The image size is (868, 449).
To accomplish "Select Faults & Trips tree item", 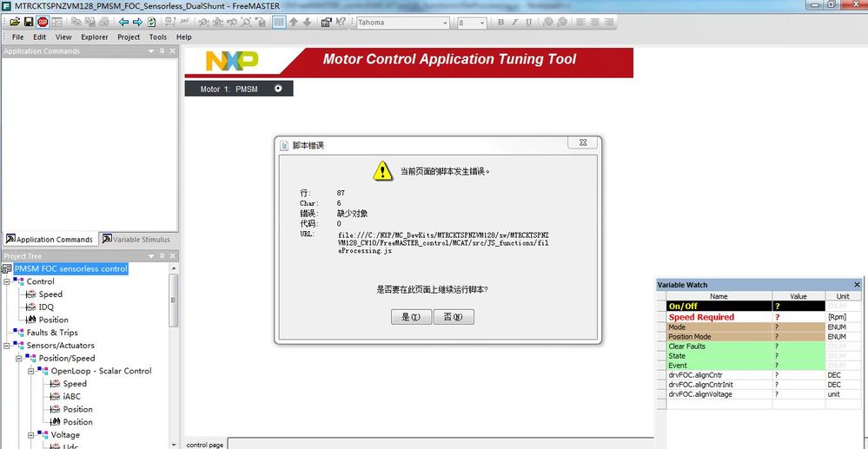I will pyautogui.click(x=52, y=332).
